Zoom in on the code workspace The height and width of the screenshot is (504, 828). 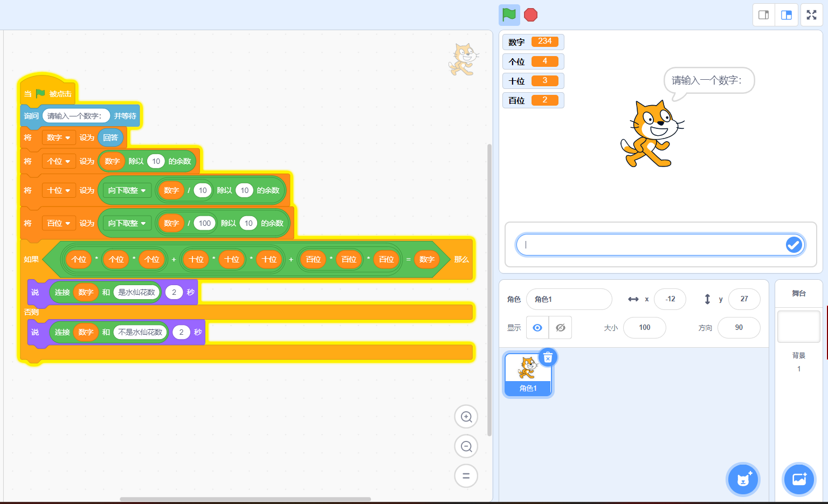tap(466, 417)
